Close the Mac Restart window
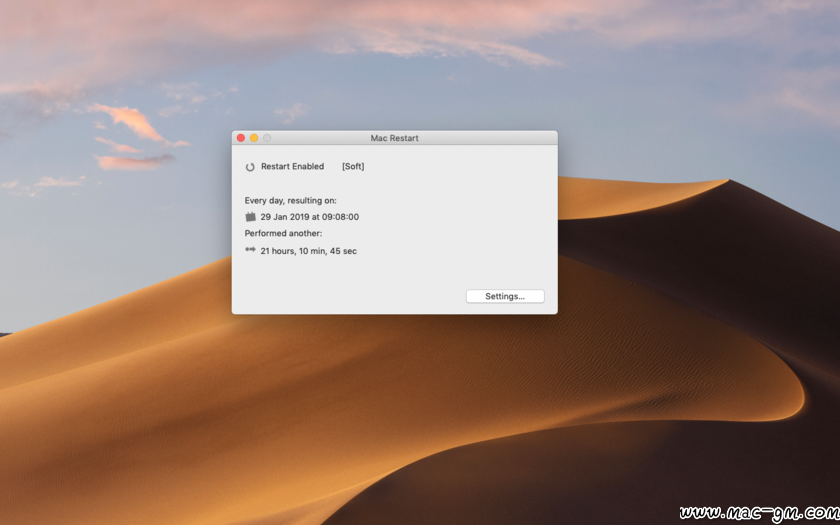Screen dimensions: 840x525 [241, 138]
